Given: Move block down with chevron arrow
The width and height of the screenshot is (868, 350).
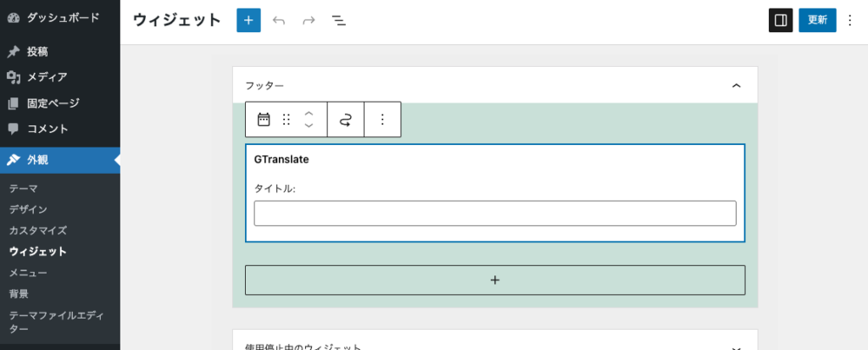Looking at the screenshot, I should [309, 126].
